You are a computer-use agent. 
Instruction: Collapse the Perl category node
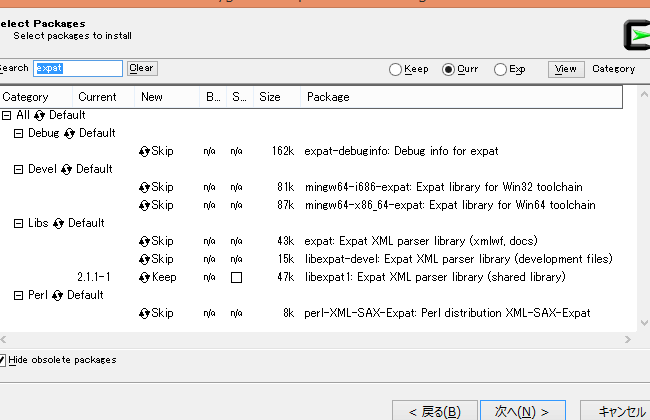[x=18, y=295]
